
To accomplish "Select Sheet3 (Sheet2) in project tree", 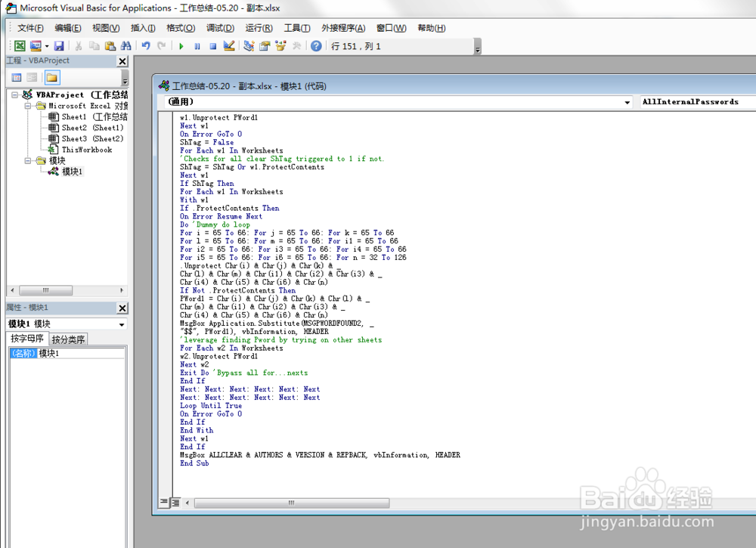I will coord(86,139).
